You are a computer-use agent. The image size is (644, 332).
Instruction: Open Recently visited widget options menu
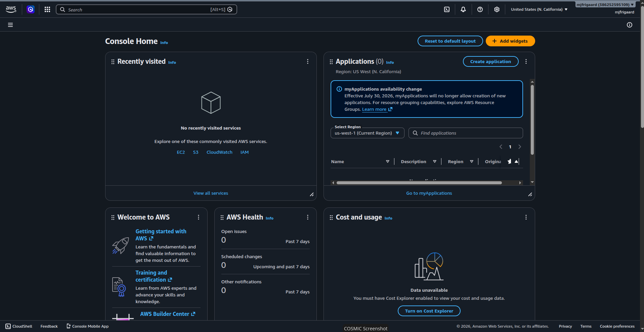308,61
